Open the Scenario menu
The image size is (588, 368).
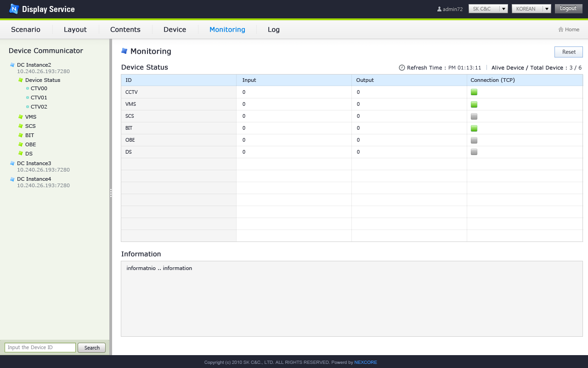[26, 29]
